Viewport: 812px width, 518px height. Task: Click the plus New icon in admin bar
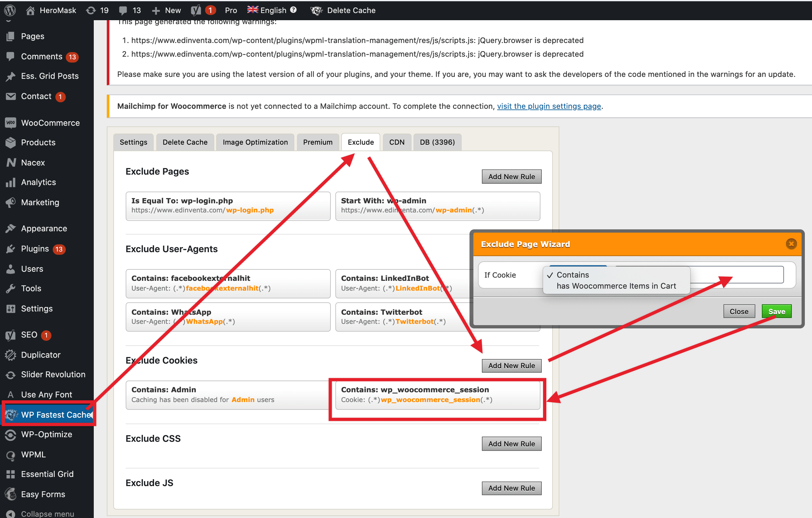click(156, 11)
